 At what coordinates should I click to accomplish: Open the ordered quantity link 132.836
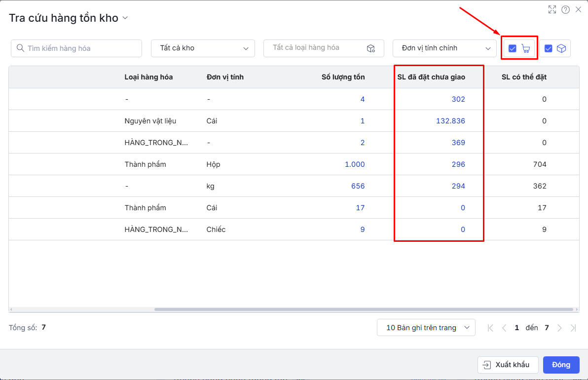pos(450,121)
